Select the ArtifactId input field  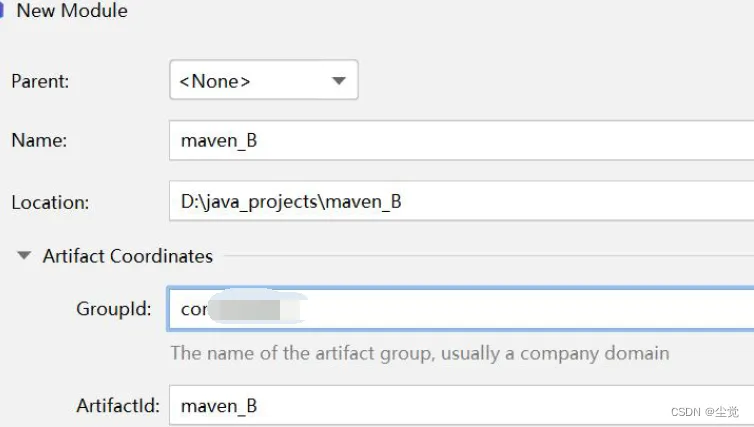coord(460,406)
